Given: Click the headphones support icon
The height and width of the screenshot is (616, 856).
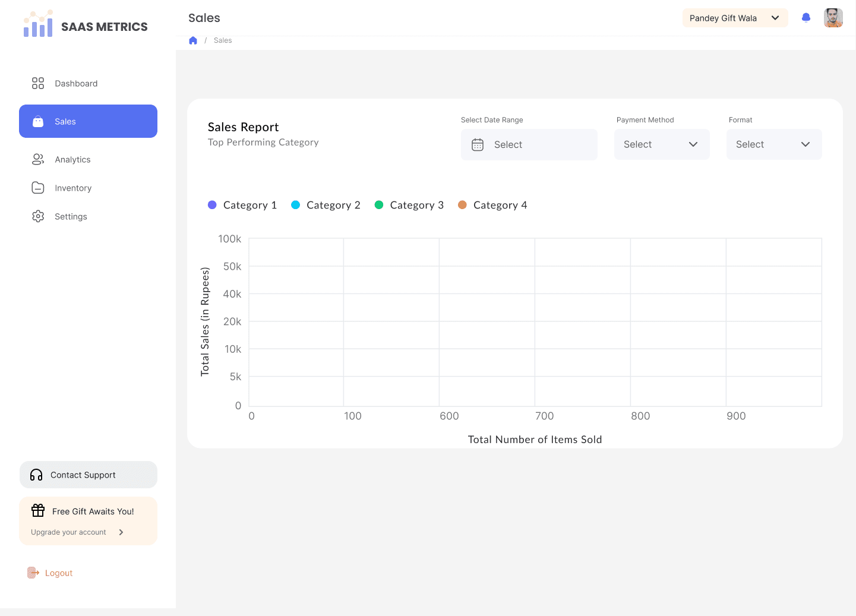Looking at the screenshot, I should pyautogui.click(x=36, y=475).
